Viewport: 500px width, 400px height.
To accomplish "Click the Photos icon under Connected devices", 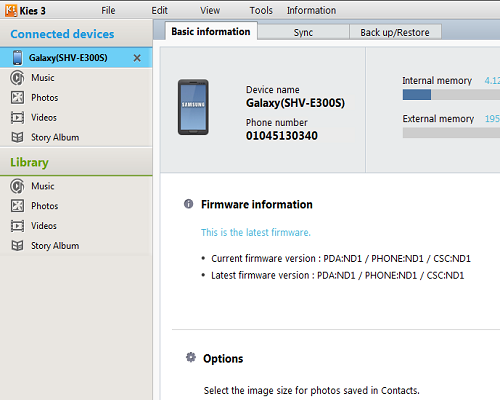I will click(17, 98).
